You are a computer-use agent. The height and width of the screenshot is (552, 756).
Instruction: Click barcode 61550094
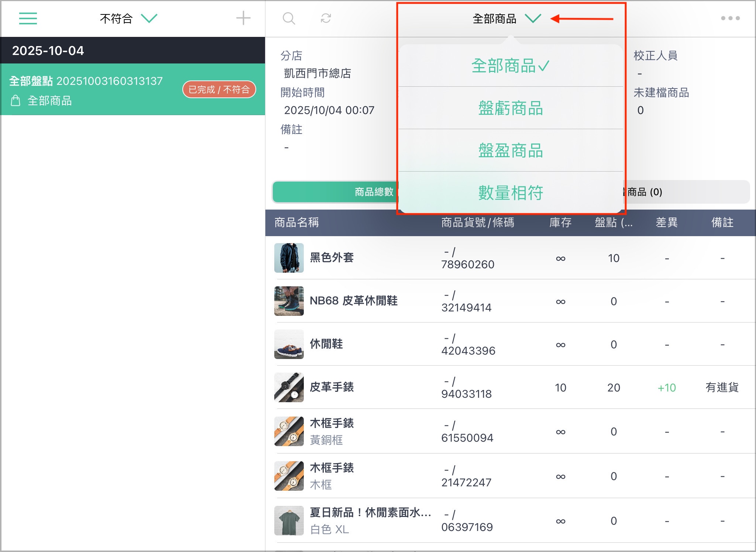tap(467, 438)
